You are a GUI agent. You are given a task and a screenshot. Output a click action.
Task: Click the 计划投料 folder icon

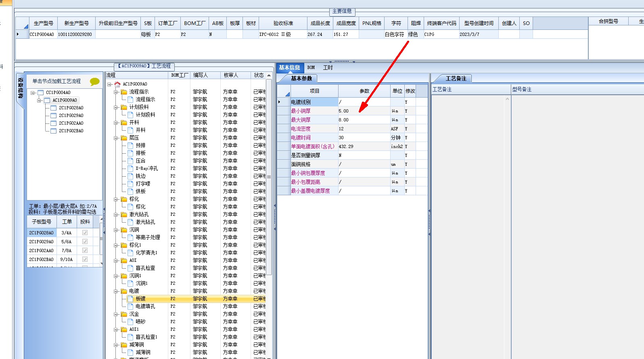tap(124, 107)
